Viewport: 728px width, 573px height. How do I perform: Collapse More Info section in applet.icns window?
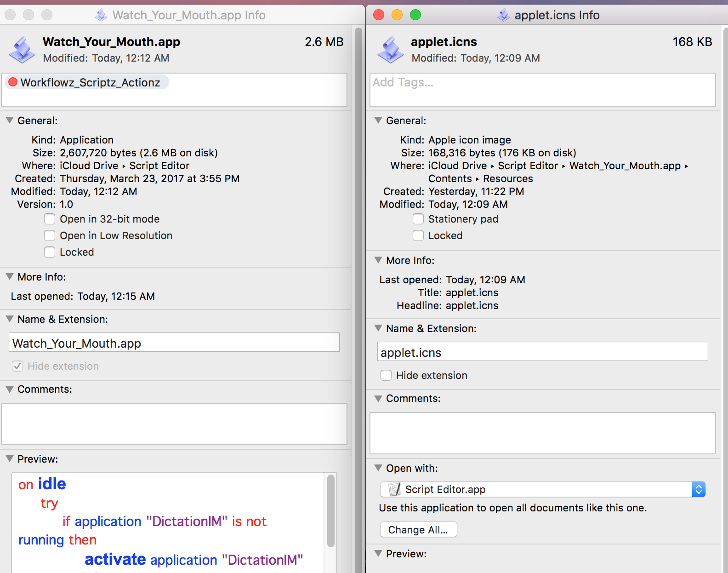tap(378, 260)
